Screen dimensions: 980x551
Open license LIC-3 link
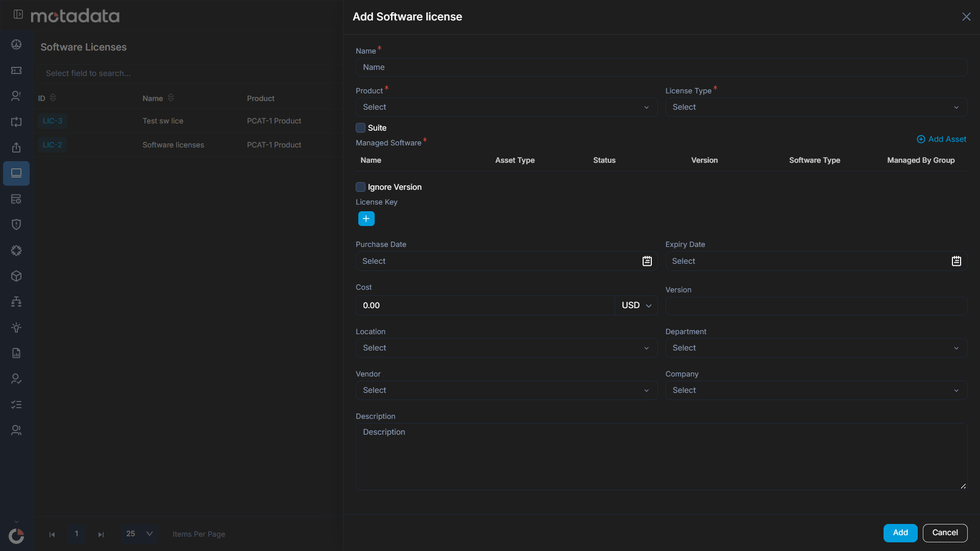tap(53, 121)
